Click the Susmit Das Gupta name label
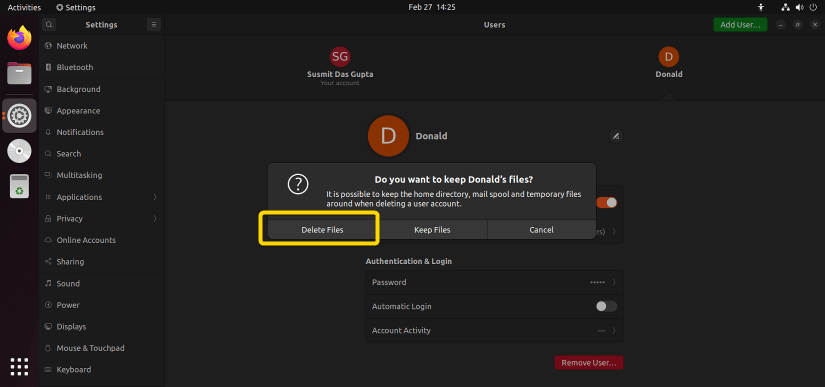The height and width of the screenshot is (387, 825). [x=340, y=74]
